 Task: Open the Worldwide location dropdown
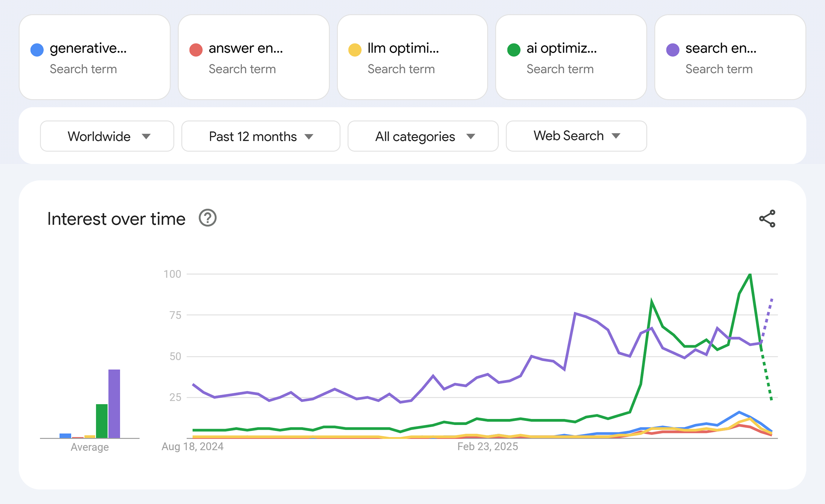tap(107, 136)
